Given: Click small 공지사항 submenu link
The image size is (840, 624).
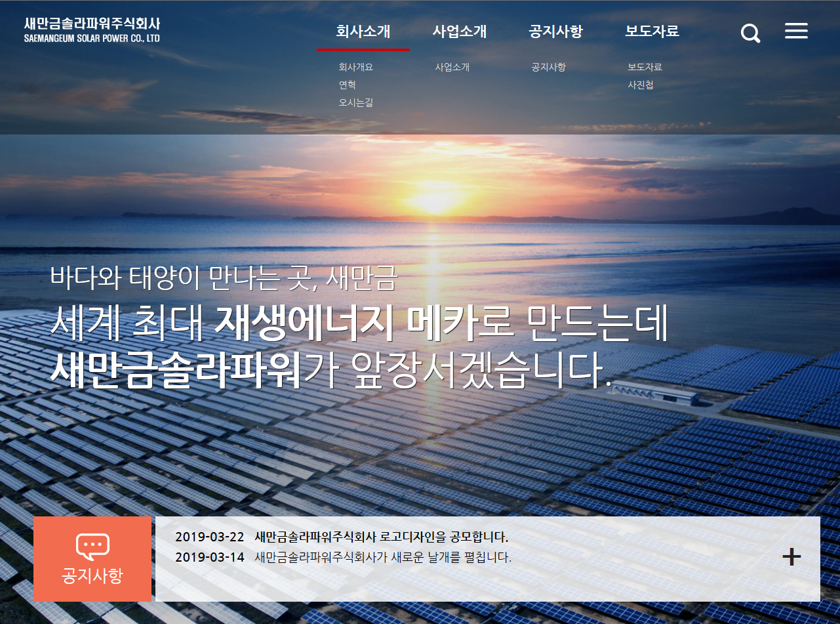Looking at the screenshot, I should [548, 67].
